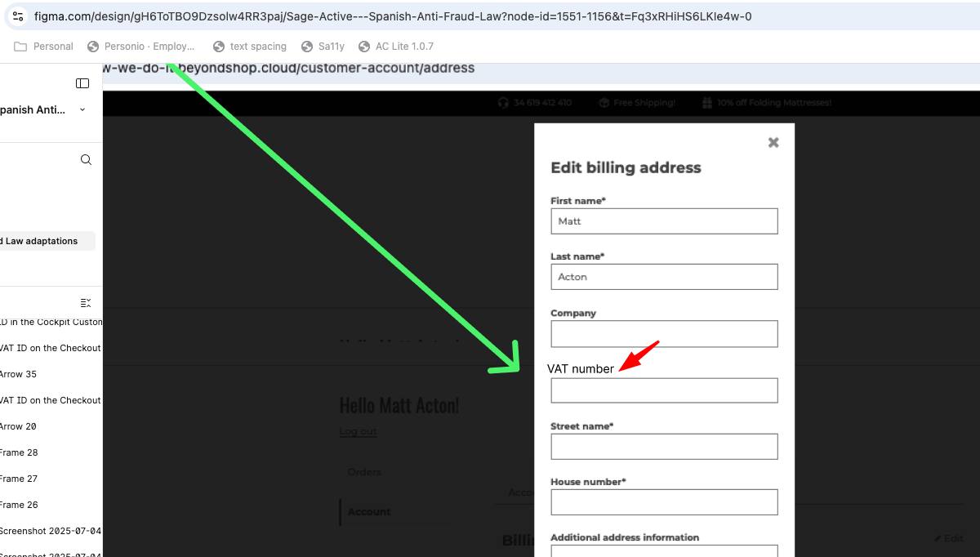The width and height of the screenshot is (980, 557).
Task: Open the Sa11y bookmark
Action: pos(323,47)
